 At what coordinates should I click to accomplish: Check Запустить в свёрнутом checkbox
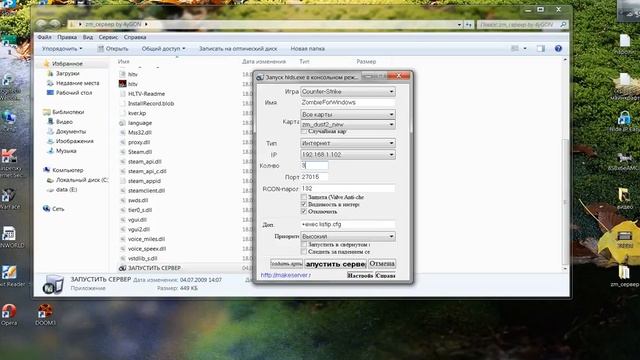click(304, 244)
